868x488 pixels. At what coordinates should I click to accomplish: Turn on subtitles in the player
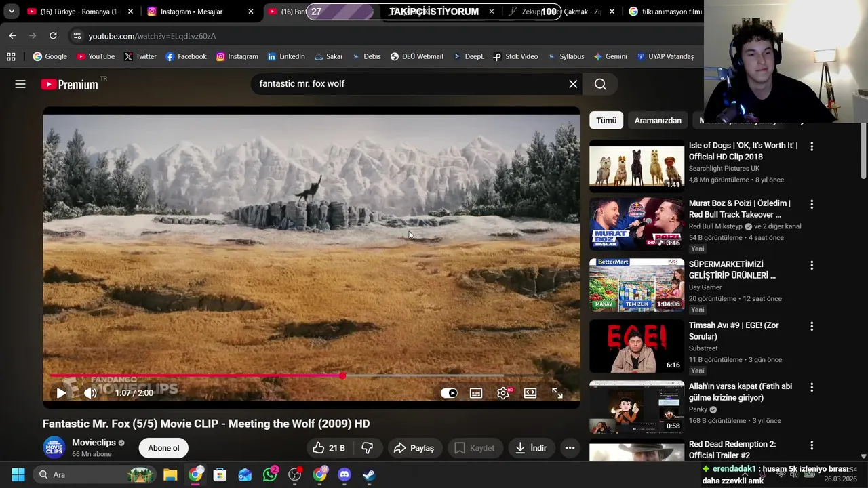click(x=476, y=393)
